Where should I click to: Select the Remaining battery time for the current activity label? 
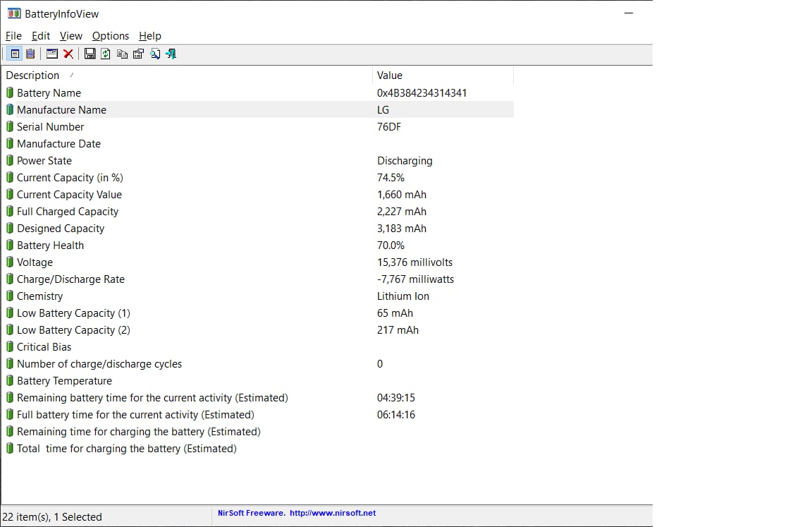point(152,398)
